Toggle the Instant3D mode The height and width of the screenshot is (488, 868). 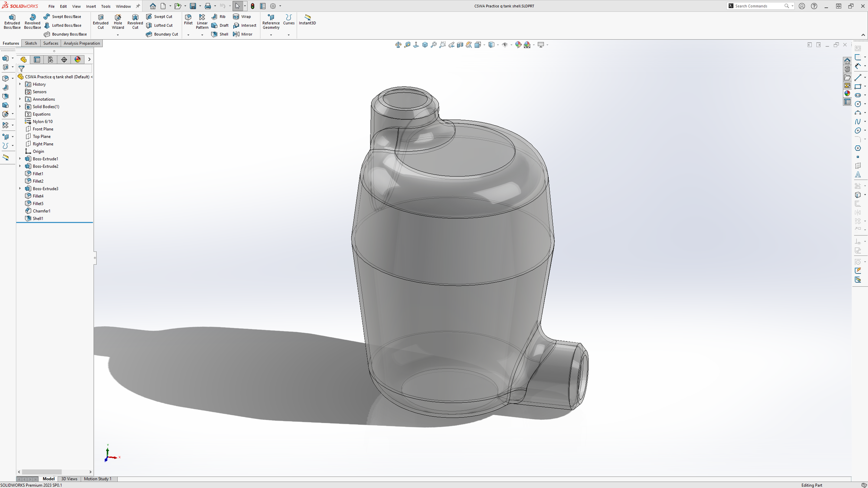(307, 19)
